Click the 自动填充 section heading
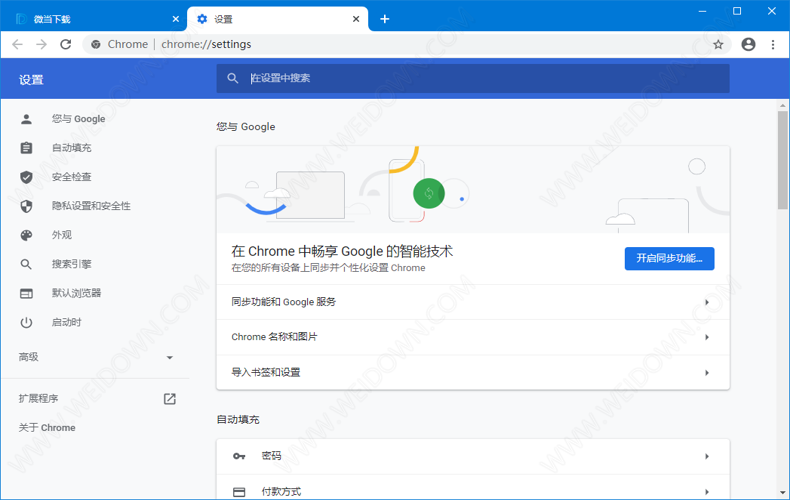This screenshot has width=790, height=500. point(238,419)
